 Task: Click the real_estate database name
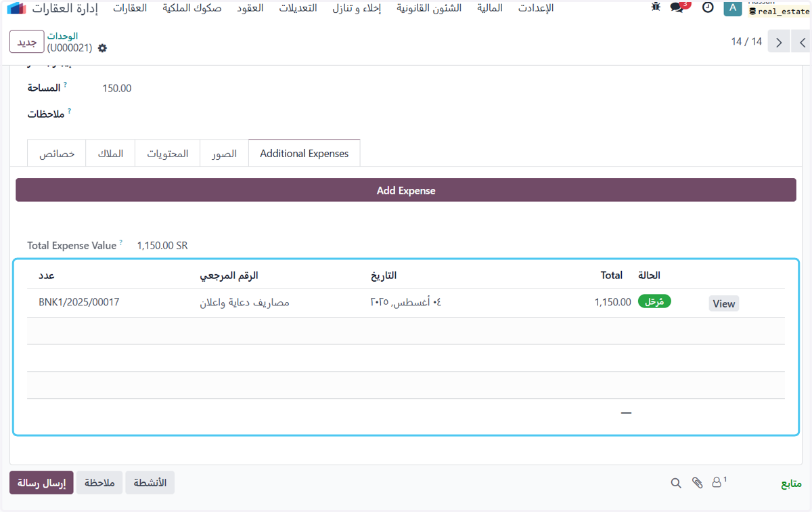click(x=779, y=12)
